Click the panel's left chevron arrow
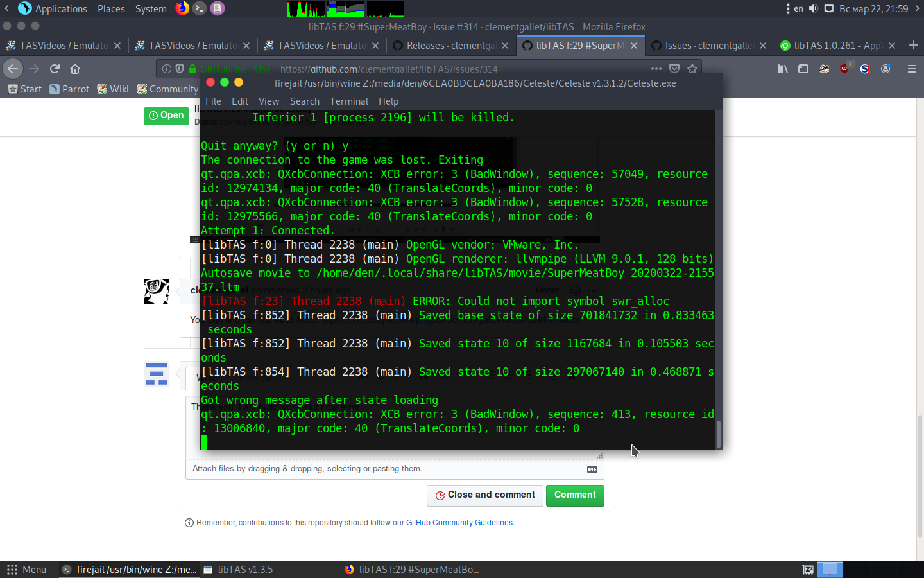This screenshot has height=578, width=924. tap(6, 8)
